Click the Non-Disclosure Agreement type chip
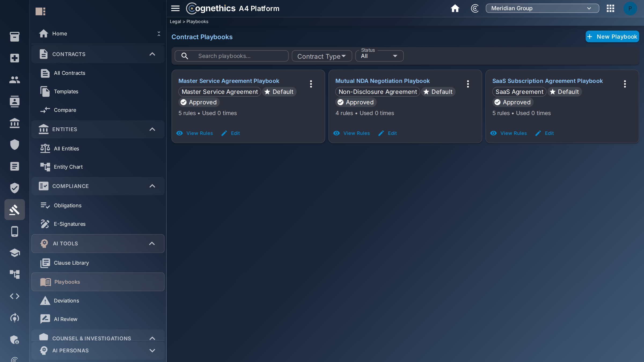 [378, 92]
